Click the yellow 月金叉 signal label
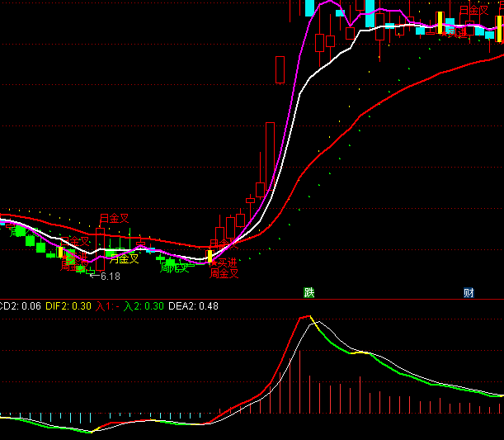This screenshot has height=440, width=504. click(124, 258)
